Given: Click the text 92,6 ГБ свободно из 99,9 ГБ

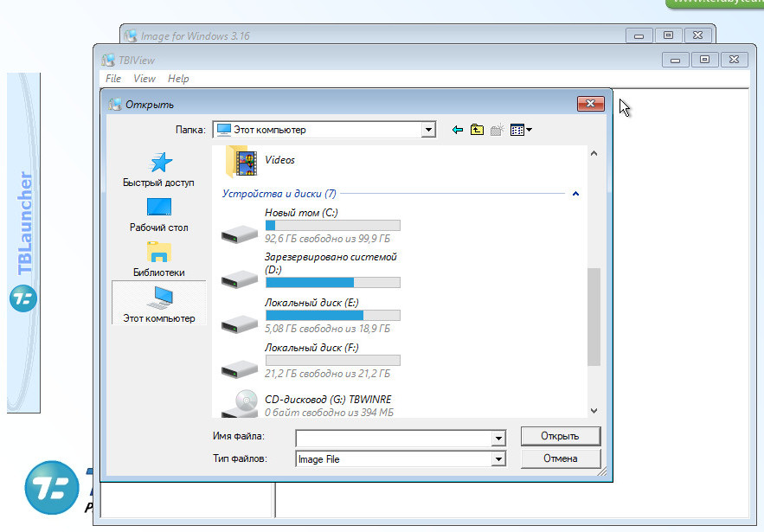Looking at the screenshot, I should click(x=327, y=239).
